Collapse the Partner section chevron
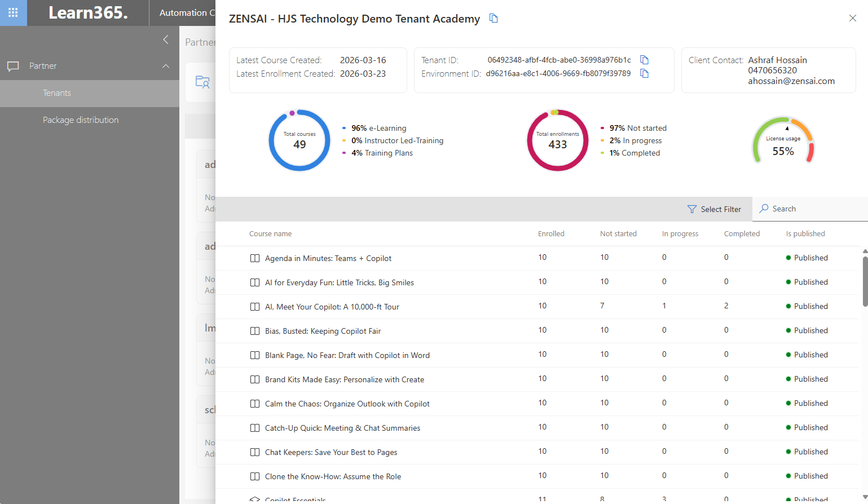868x504 pixels. (x=166, y=66)
